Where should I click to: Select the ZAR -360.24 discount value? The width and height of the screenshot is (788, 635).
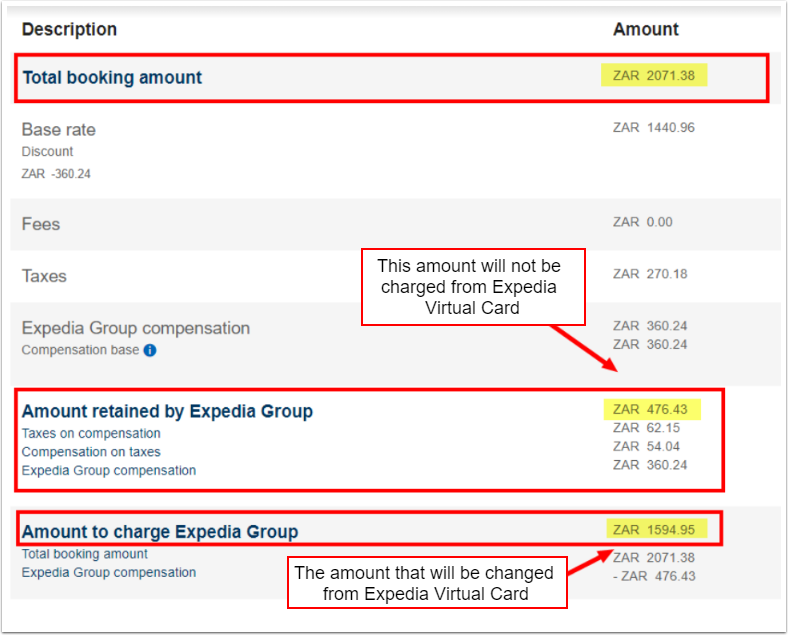click(x=56, y=174)
